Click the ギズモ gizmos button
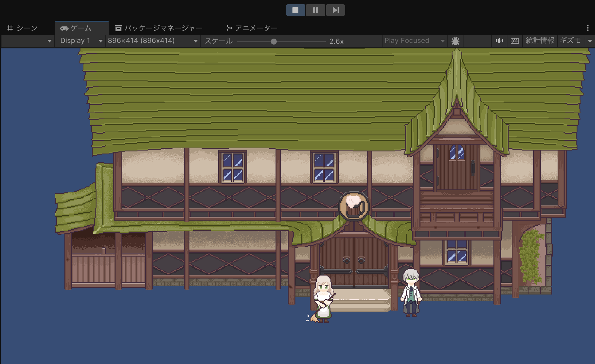 (x=570, y=41)
